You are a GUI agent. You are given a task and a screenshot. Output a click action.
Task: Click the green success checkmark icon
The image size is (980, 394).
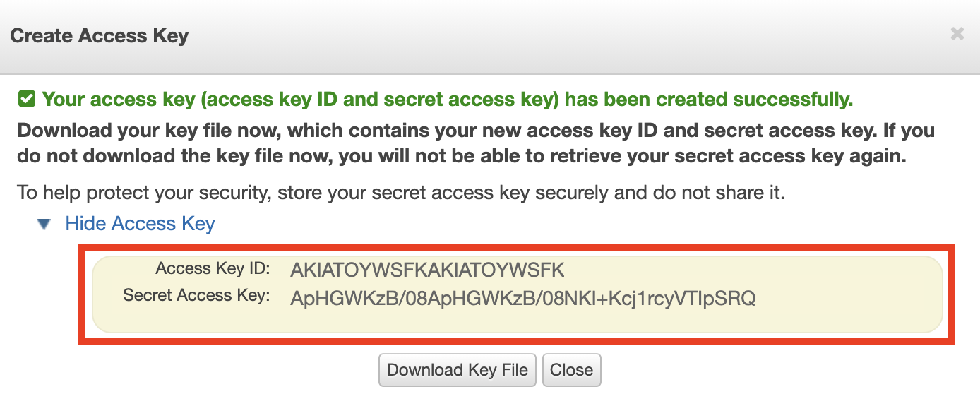pos(27,100)
